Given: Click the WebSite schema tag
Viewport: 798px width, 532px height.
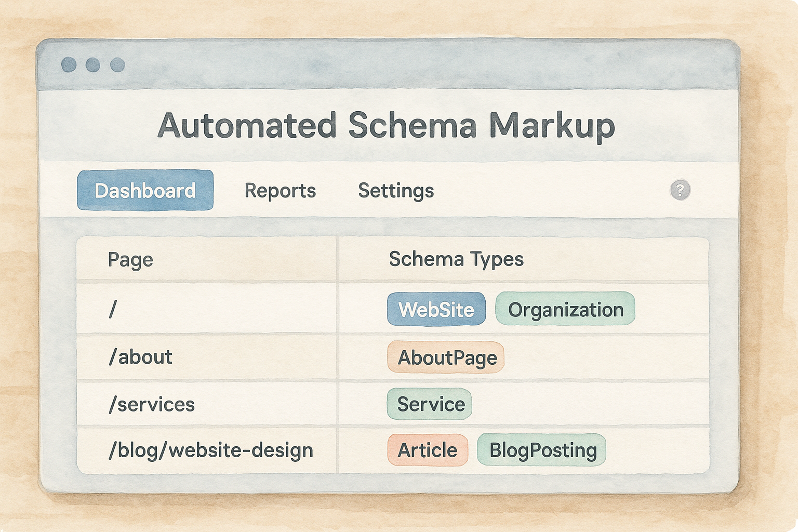Looking at the screenshot, I should click(436, 310).
